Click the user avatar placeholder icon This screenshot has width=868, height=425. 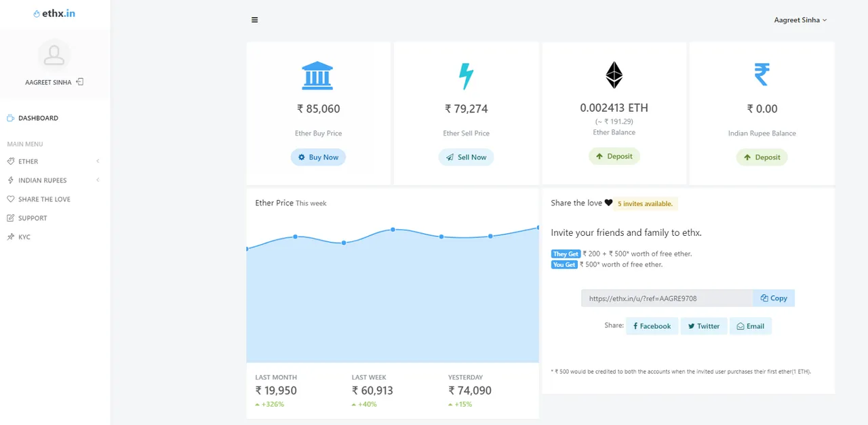coord(54,56)
